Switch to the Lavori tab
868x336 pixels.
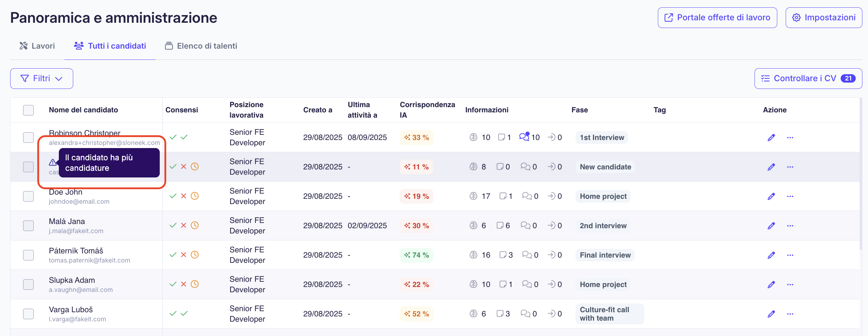(37, 46)
